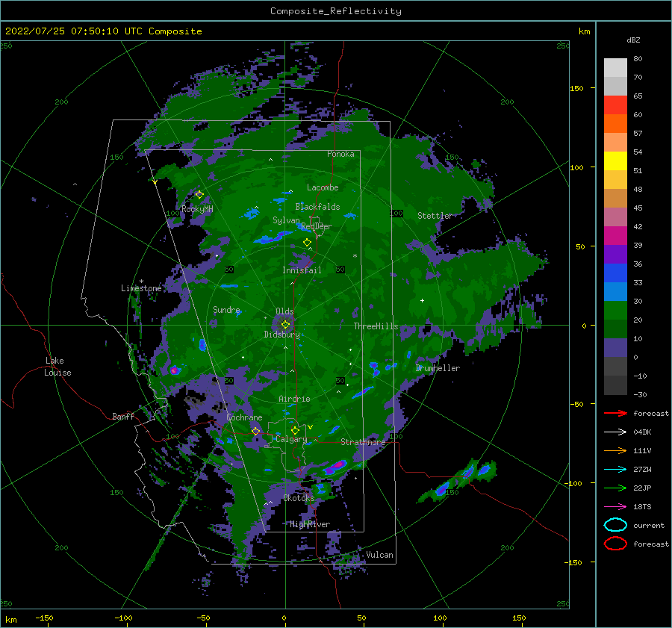The image size is (672, 628).
Task: Click the Calgary label
Action: pos(291,439)
